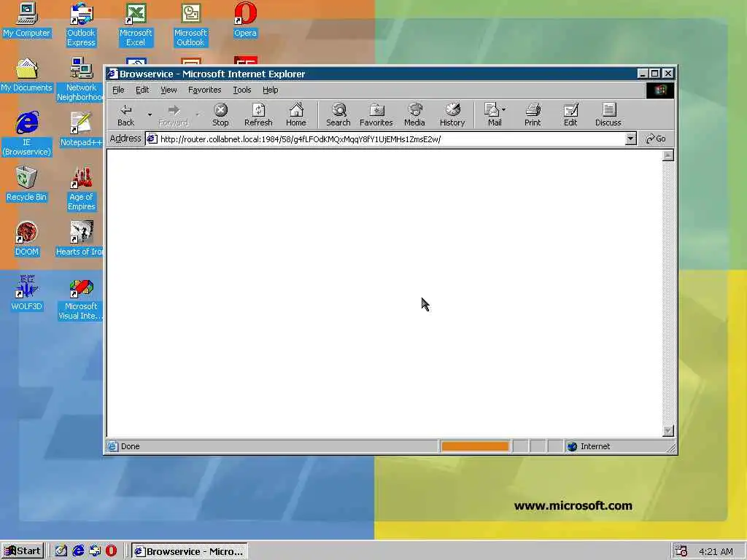Click the Mail toolbar button

point(492,115)
